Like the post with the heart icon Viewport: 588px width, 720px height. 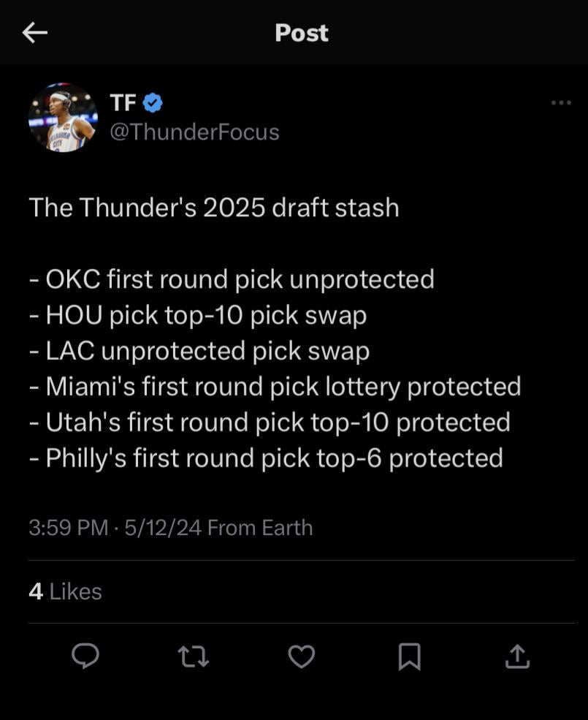tap(301, 656)
